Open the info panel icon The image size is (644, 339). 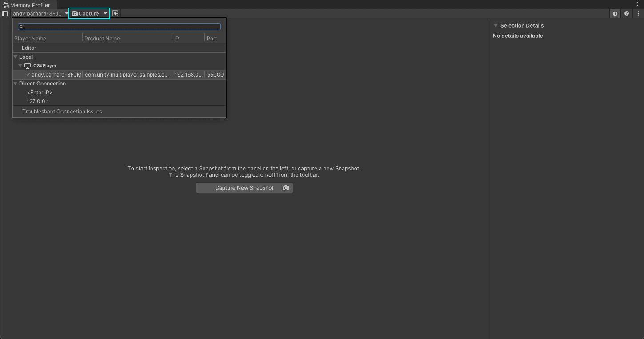point(615,13)
